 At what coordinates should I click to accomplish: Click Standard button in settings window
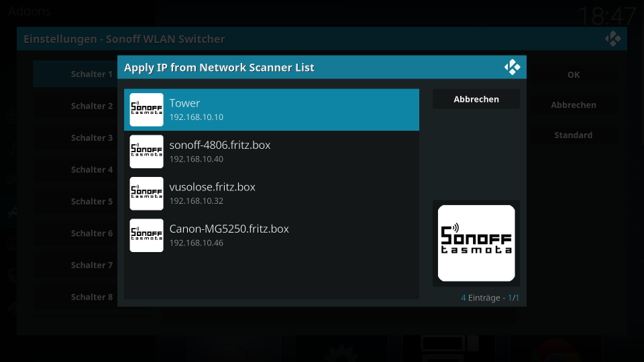pyautogui.click(x=574, y=135)
